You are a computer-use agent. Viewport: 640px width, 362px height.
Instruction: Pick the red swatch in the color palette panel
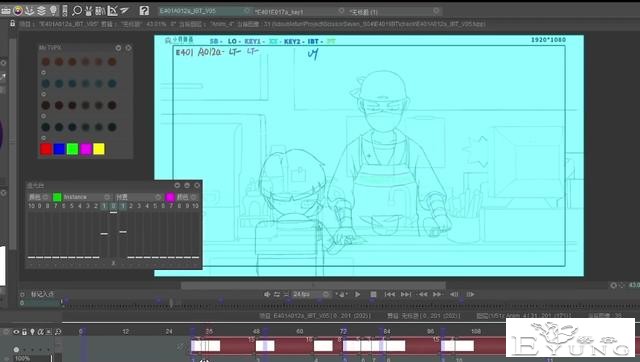pos(46,149)
